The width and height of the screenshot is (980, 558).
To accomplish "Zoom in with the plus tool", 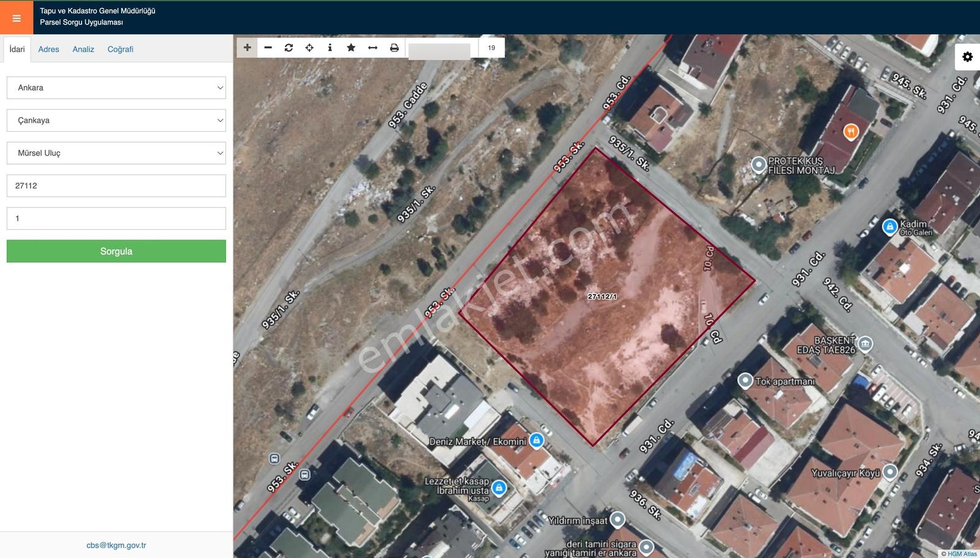I will point(247,47).
